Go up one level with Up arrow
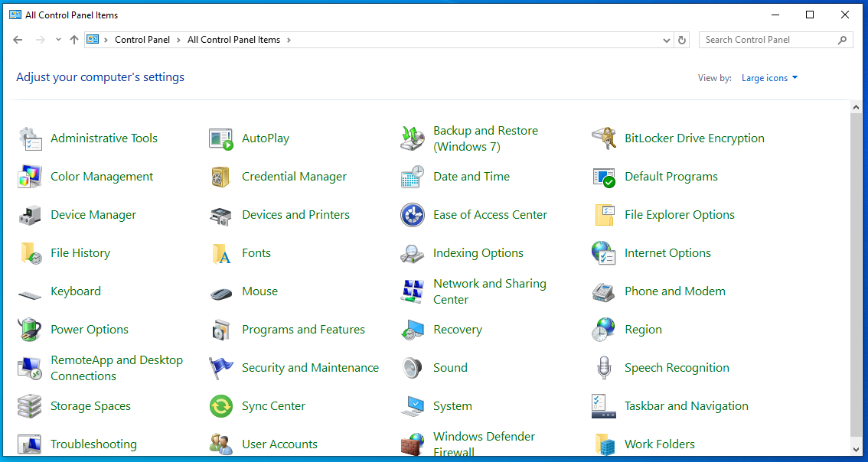Viewport: 868px width, 462px height. click(74, 40)
